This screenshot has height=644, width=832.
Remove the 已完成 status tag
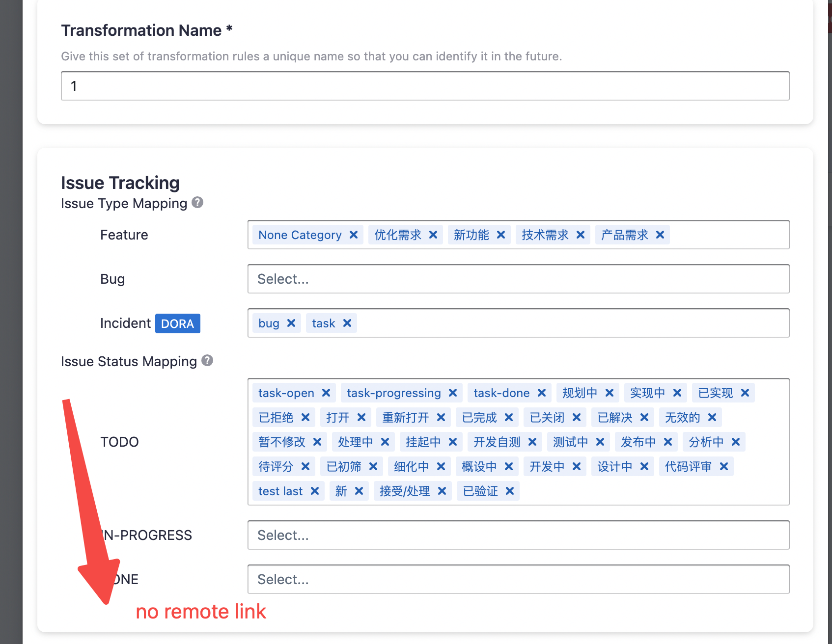pos(509,417)
